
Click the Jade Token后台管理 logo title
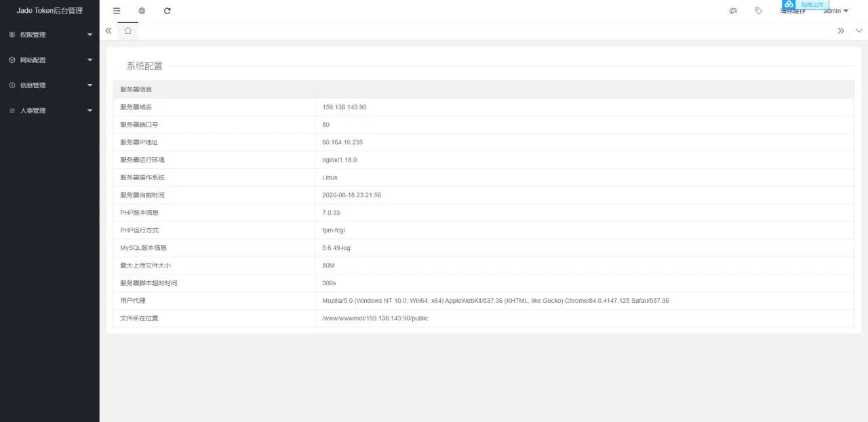(50, 11)
